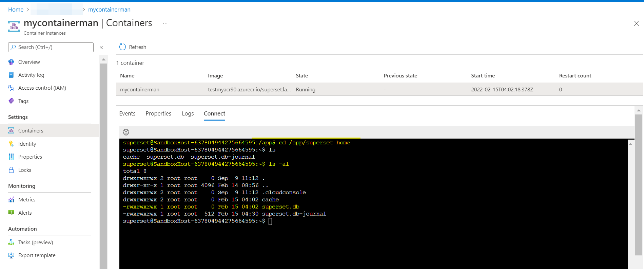
Task: Open the Tasks (preview) menu item
Action: pyautogui.click(x=36, y=242)
